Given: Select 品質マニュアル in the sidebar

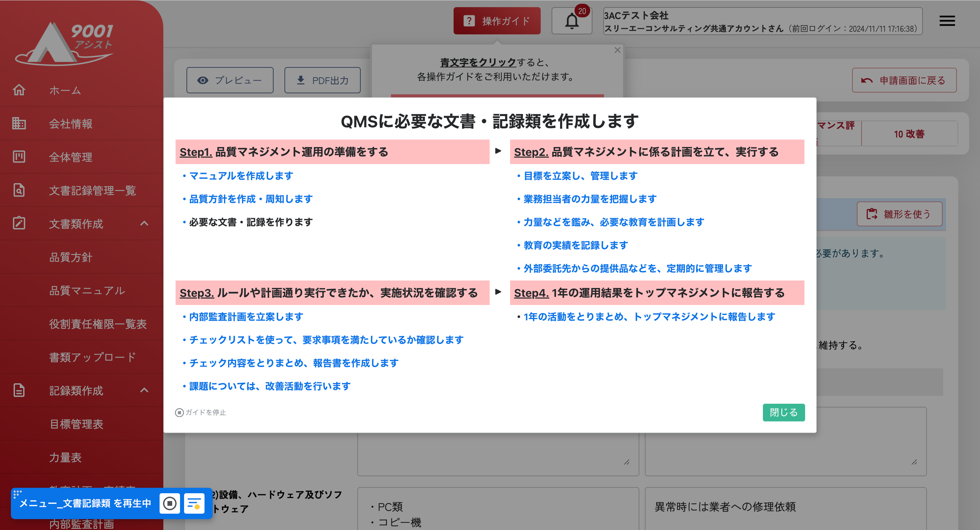Looking at the screenshot, I should (x=87, y=291).
